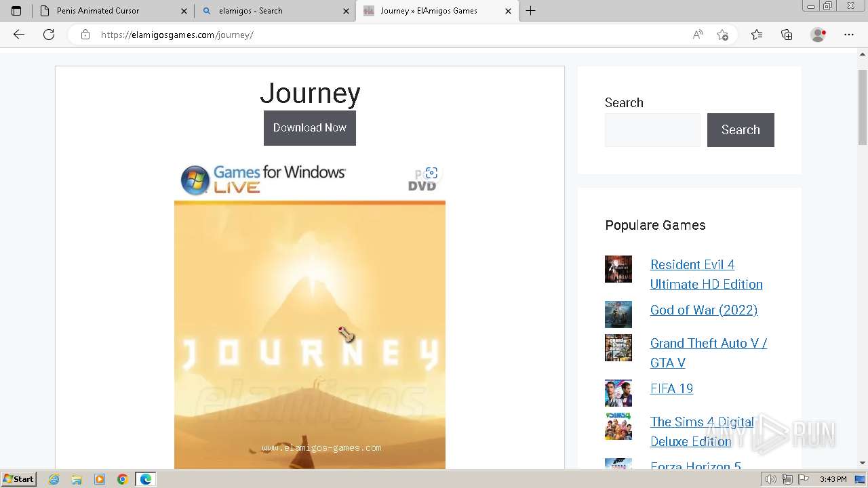
Task: Launch Google Chrome from taskbar
Action: click(123, 479)
